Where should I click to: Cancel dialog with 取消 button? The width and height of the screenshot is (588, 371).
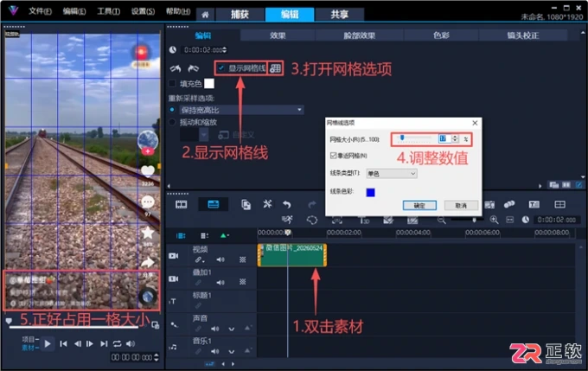[461, 205]
